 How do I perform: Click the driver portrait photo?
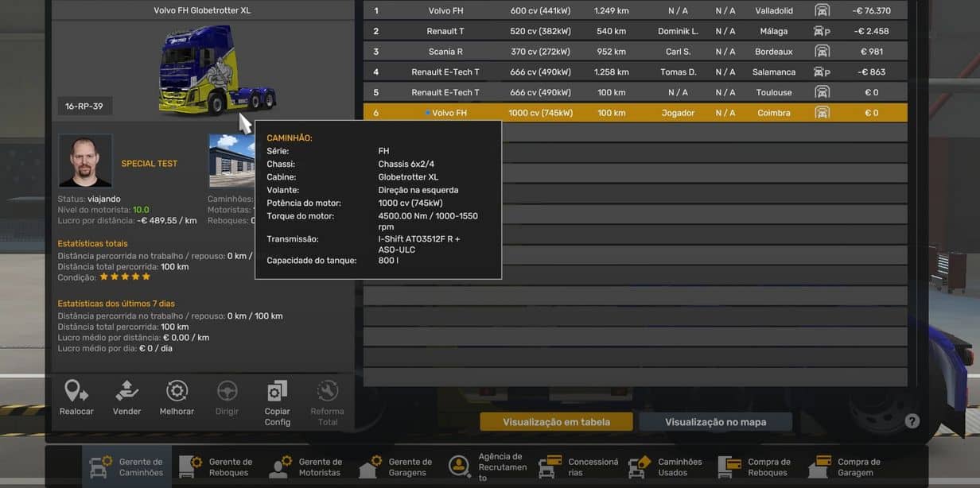[x=85, y=161]
